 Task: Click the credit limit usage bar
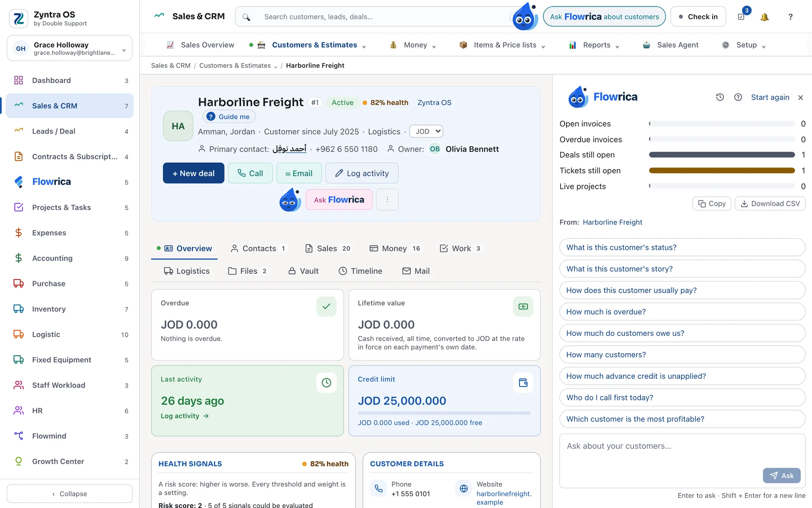445,413
